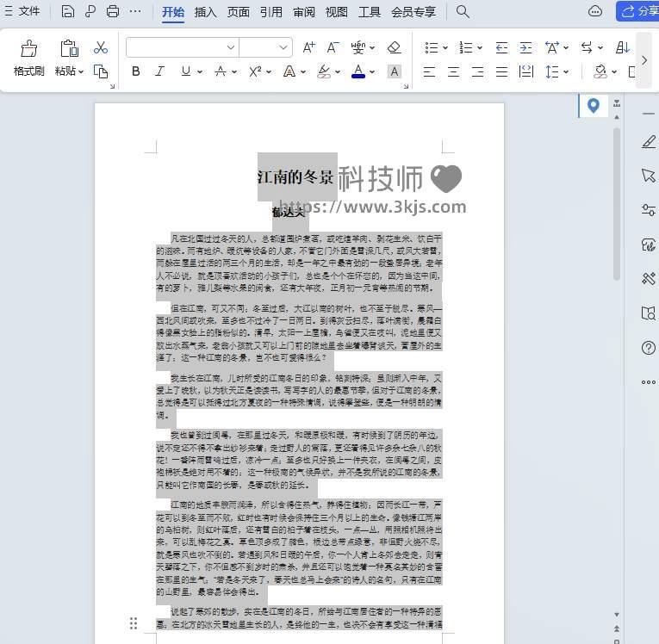
Task: Open the font dialog launcher
Action: (x=406, y=87)
